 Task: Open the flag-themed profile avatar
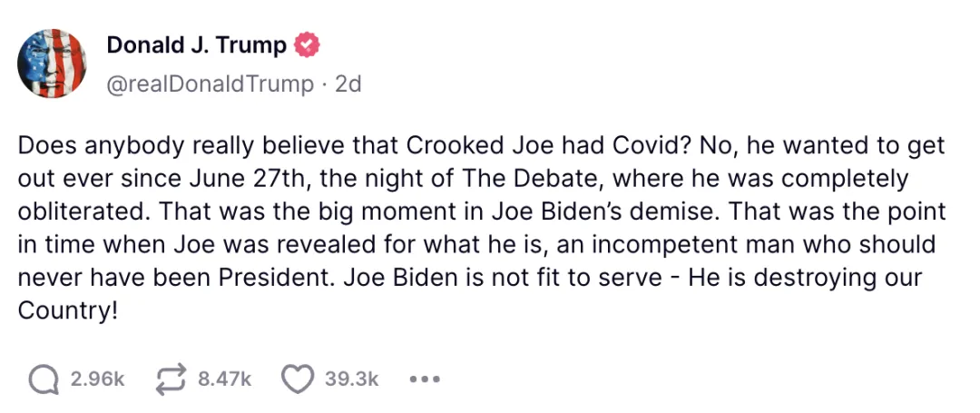click(x=53, y=63)
